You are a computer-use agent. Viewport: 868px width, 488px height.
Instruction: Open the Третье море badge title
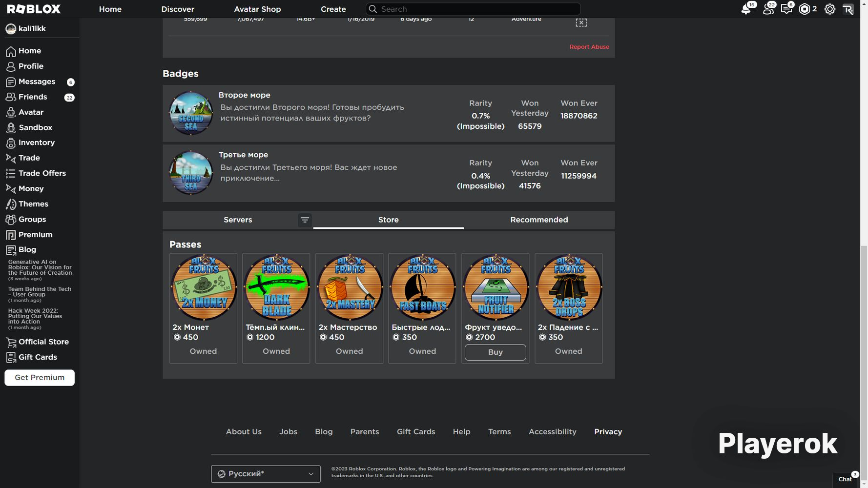tap(244, 155)
